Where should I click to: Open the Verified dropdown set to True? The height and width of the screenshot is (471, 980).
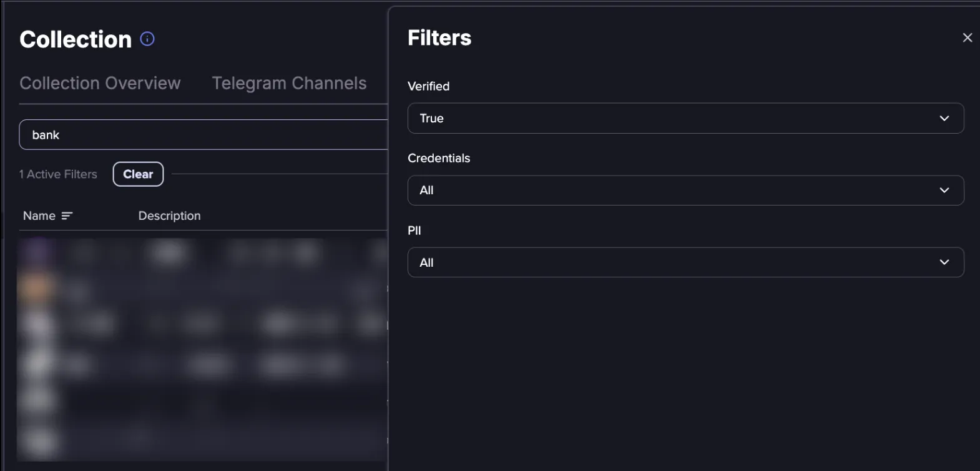click(x=685, y=118)
